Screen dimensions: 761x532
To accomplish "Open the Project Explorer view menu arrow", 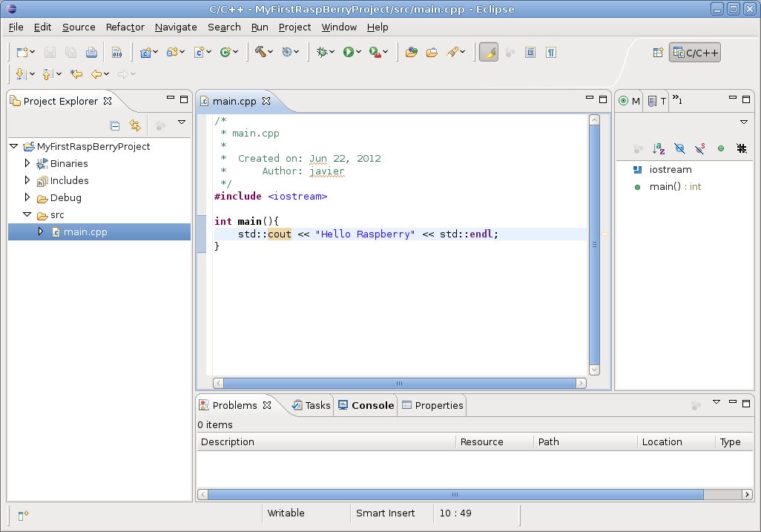I will (182, 122).
